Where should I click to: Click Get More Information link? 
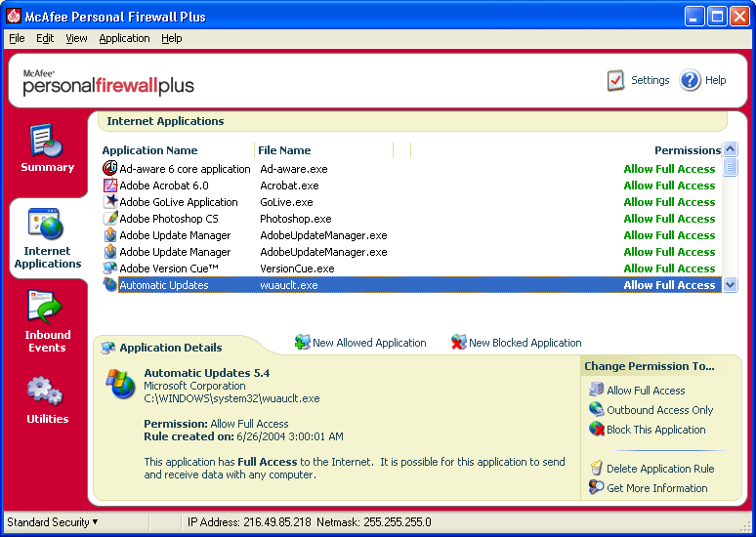656,488
